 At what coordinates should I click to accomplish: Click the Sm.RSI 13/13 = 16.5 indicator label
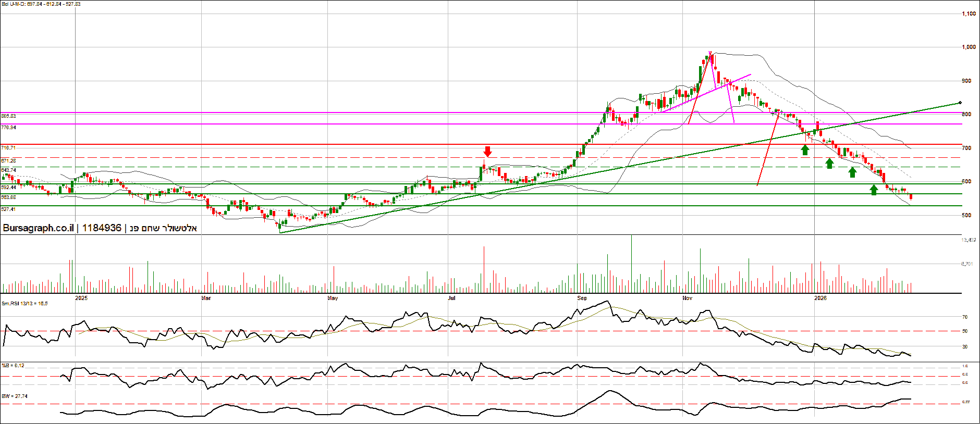pyautogui.click(x=24, y=303)
